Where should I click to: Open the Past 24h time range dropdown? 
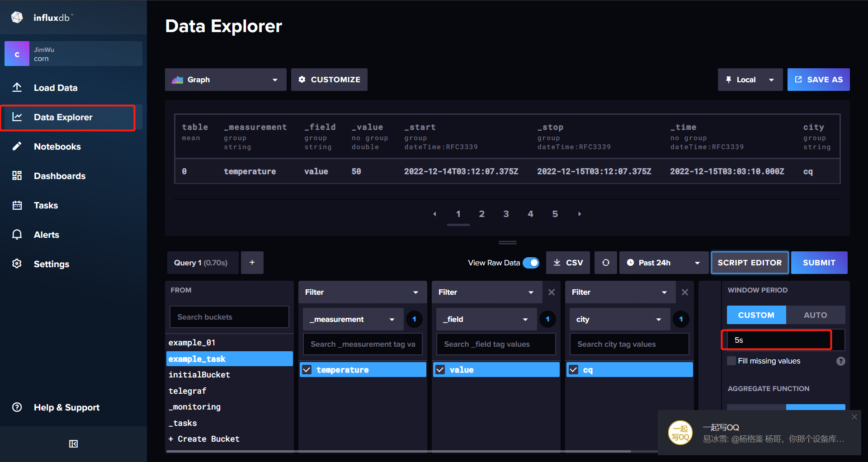click(664, 263)
